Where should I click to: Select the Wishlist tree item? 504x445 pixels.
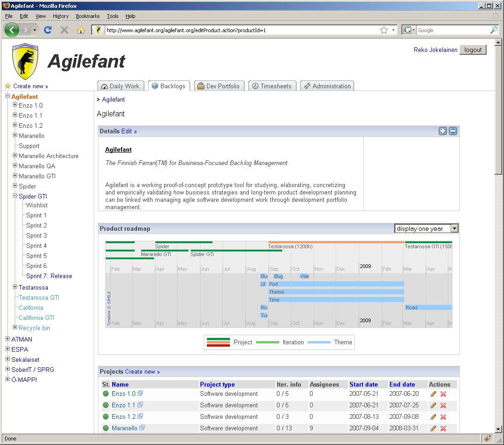pyautogui.click(x=37, y=205)
